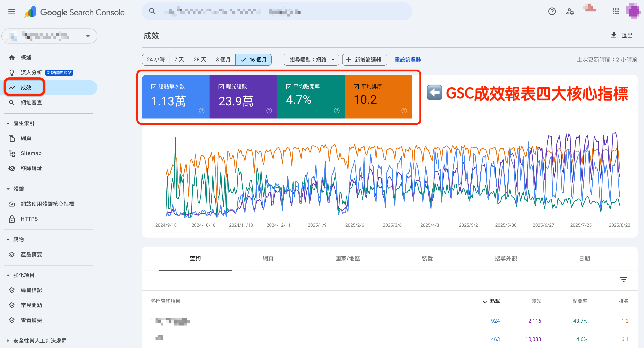Click the Sitemap tree icon
The height and width of the screenshot is (348, 644).
12,153
